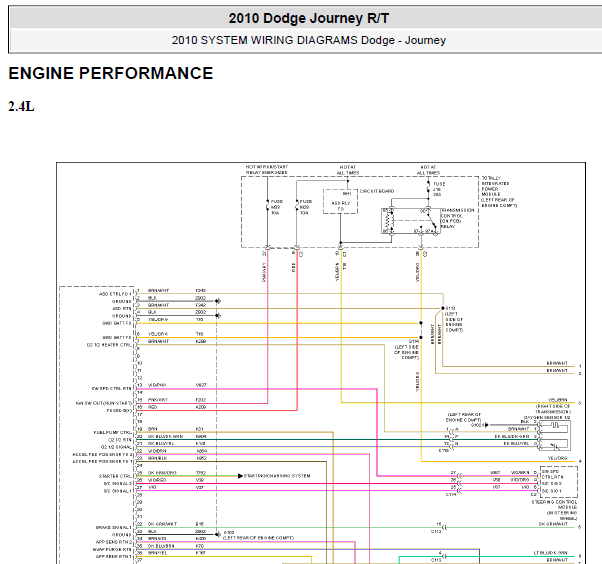The height and width of the screenshot is (564, 602).
Task: Click the 'YEL/BRN' label at reference 3
Action: pyautogui.click(x=557, y=400)
